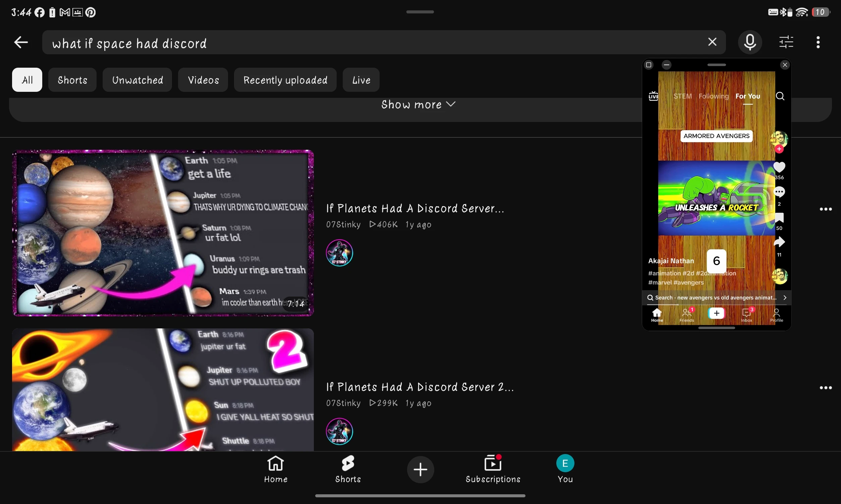The width and height of the screenshot is (841, 504).
Task: Switch to Following tab in TikTok
Action: (714, 96)
